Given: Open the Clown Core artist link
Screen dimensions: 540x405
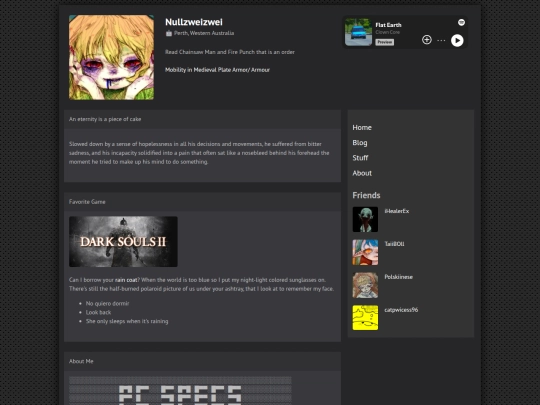Looking at the screenshot, I should [x=387, y=32].
